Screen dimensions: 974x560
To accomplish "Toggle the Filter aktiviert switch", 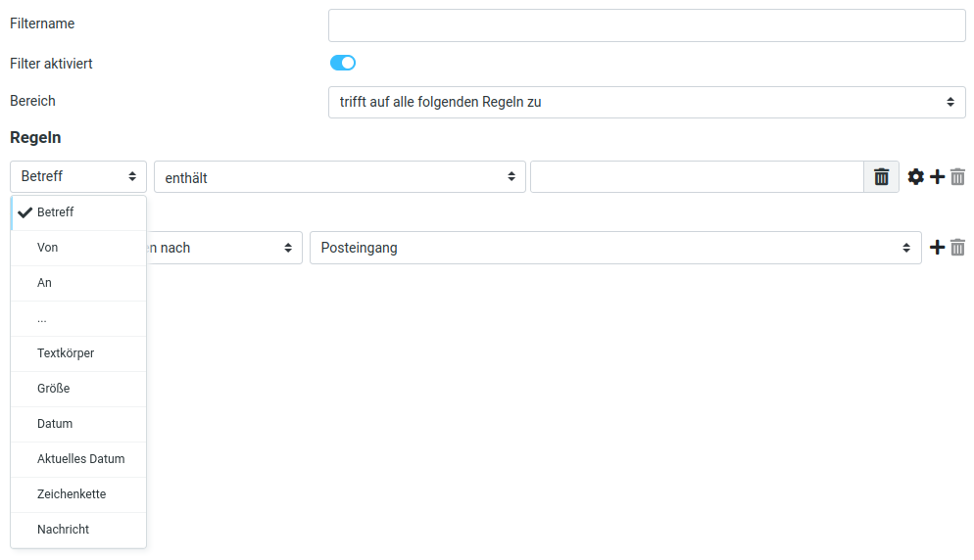I will 343,64.
